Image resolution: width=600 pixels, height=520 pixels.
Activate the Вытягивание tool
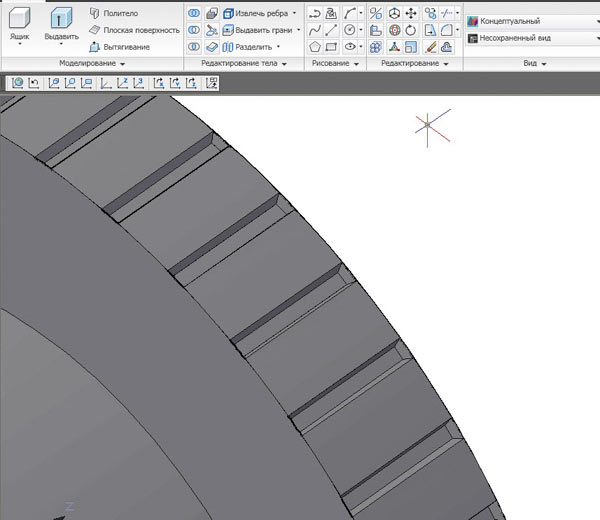click(x=119, y=47)
